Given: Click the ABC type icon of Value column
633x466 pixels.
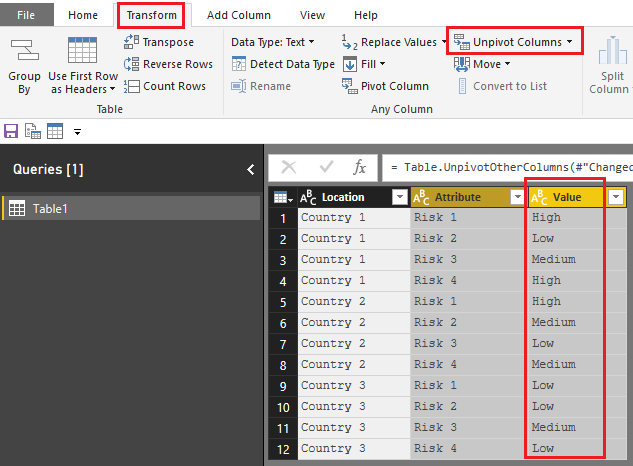Looking at the screenshot, I should [x=539, y=197].
